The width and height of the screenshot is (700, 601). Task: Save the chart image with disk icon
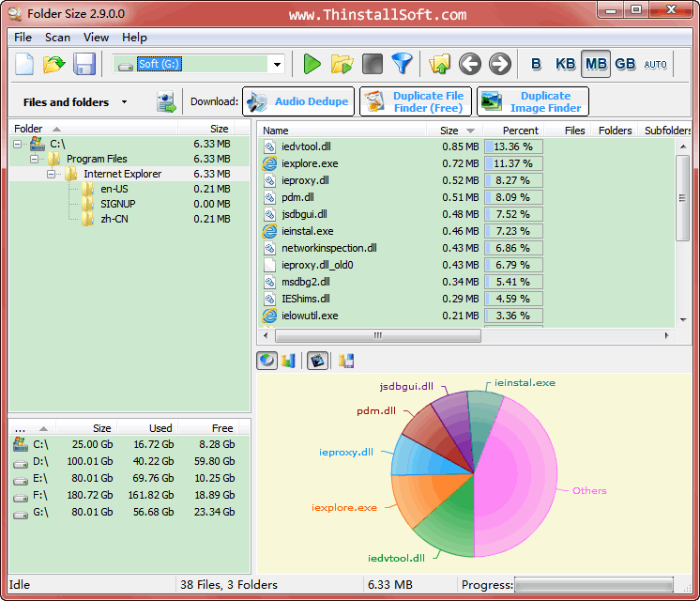[x=346, y=361]
